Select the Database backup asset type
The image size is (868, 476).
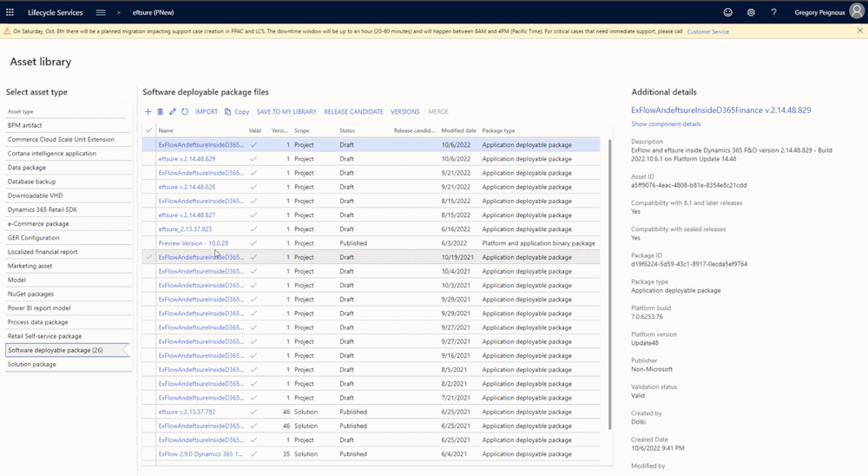(x=69, y=182)
